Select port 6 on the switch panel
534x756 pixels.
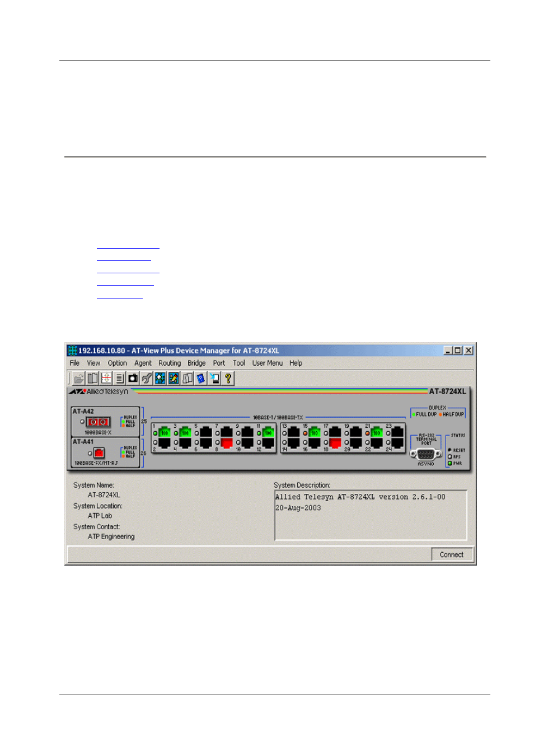pyautogui.click(x=205, y=443)
